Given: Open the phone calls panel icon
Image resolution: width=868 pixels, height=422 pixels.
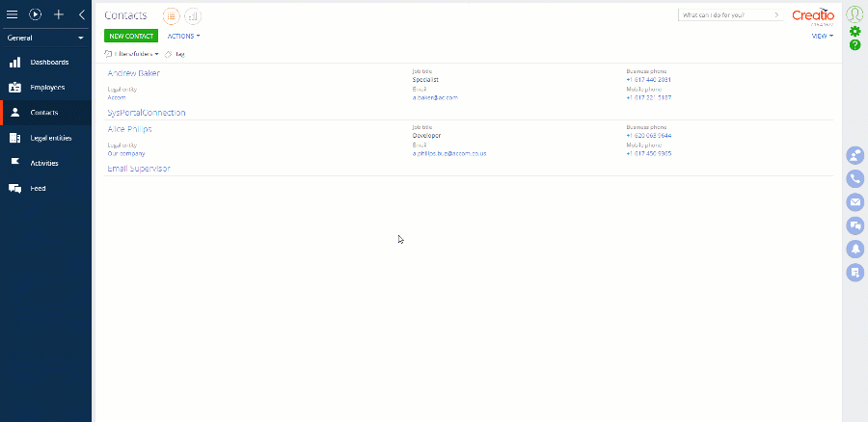Looking at the screenshot, I should click(x=854, y=178).
